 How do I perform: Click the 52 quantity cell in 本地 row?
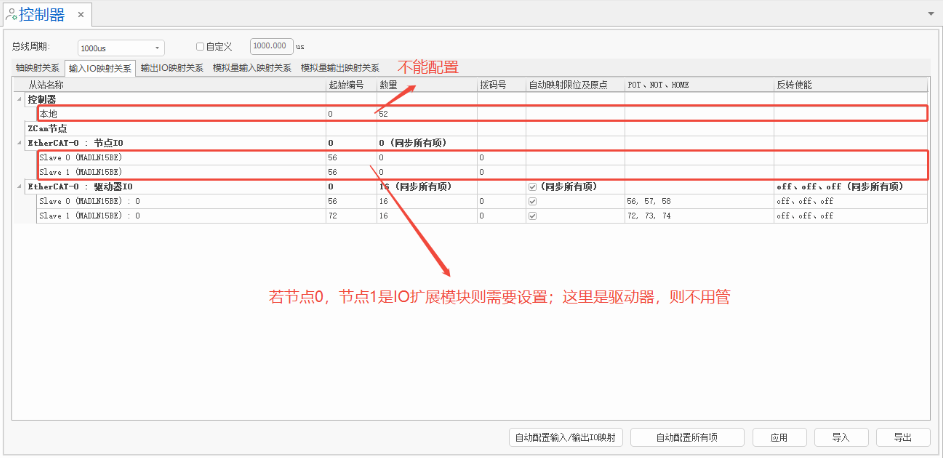tap(427, 114)
